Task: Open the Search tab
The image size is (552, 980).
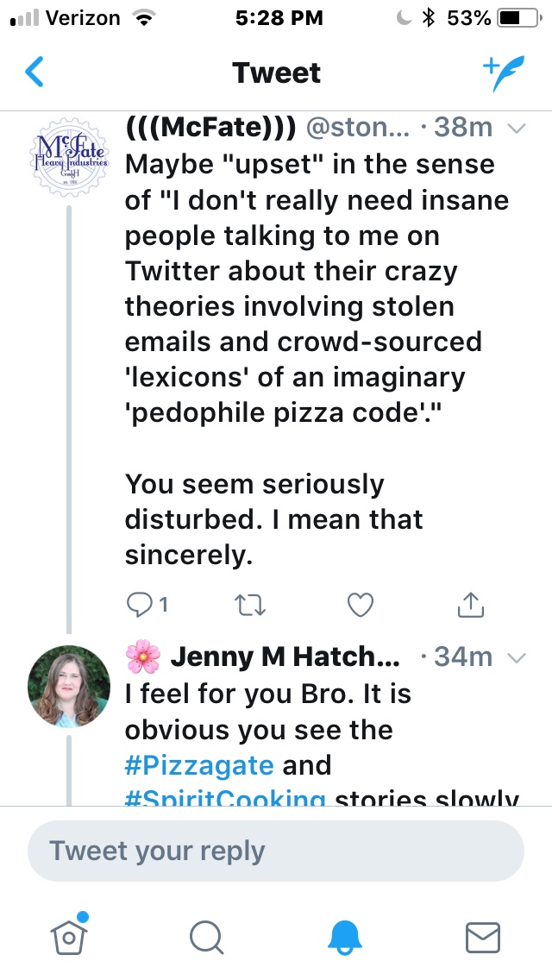Action: 207,936
